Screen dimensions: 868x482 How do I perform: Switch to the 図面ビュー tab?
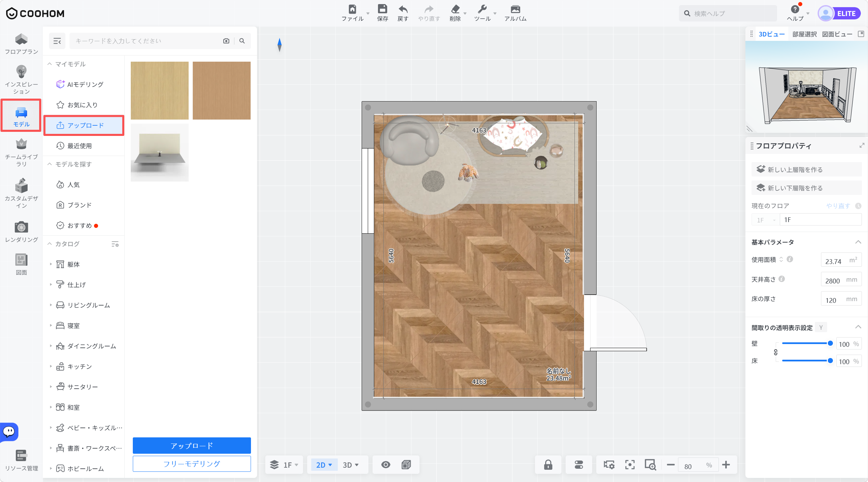pyautogui.click(x=837, y=34)
